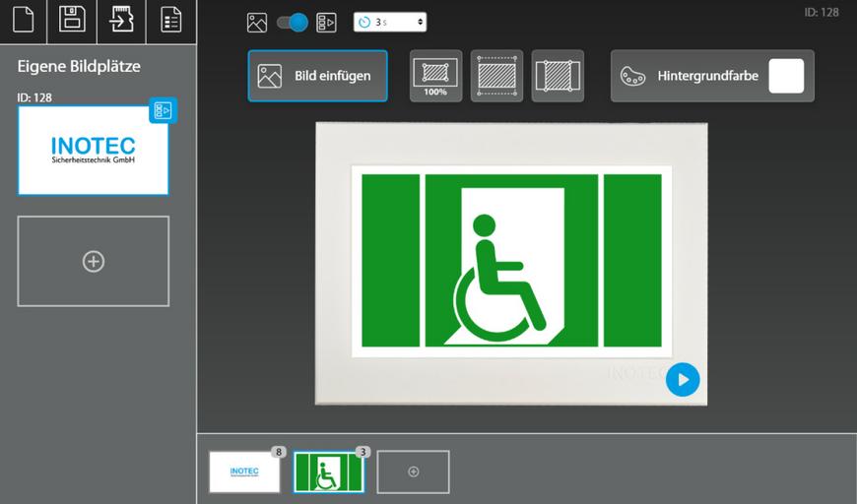Toggle the image/slideshow mode switch

(293, 23)
